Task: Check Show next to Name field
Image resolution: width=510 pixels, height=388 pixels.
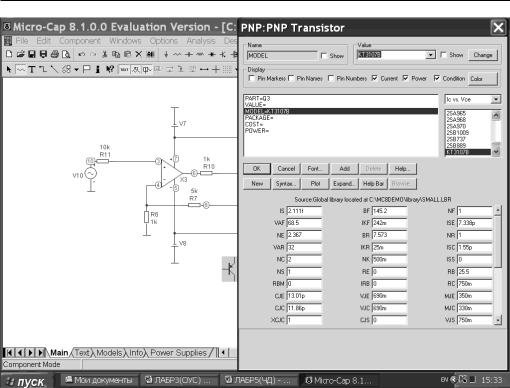Action: click(x=324, y=56)
